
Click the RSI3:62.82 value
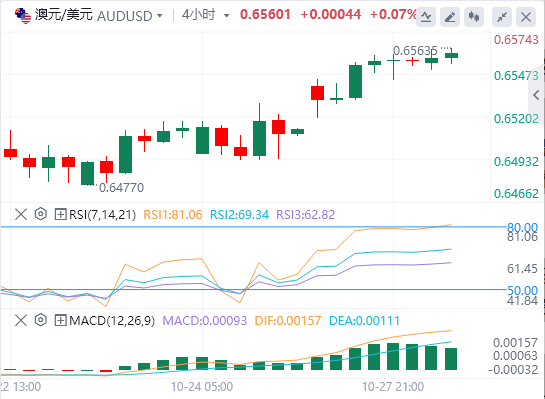pyautogui.click(x=306, y=214)
